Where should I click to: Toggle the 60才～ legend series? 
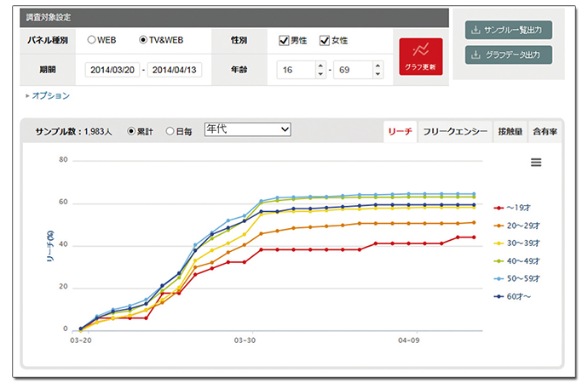pyautogui.click(x=512, y=296)
